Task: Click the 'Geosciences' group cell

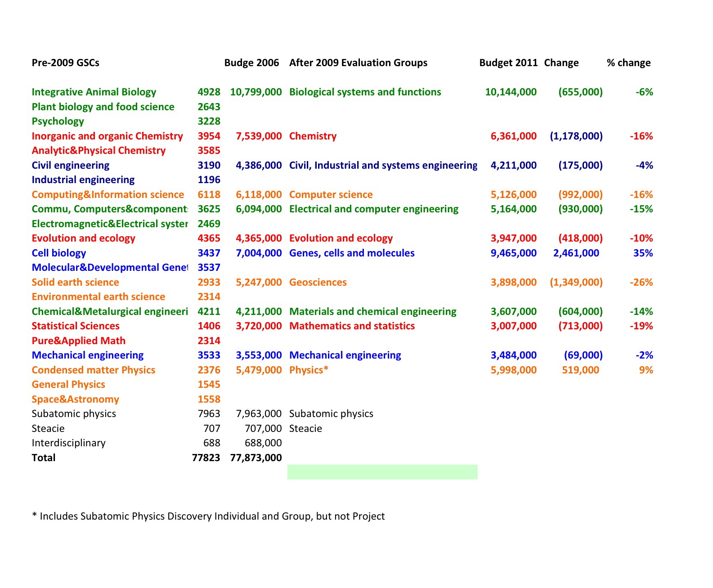Action: pos(318,283)
